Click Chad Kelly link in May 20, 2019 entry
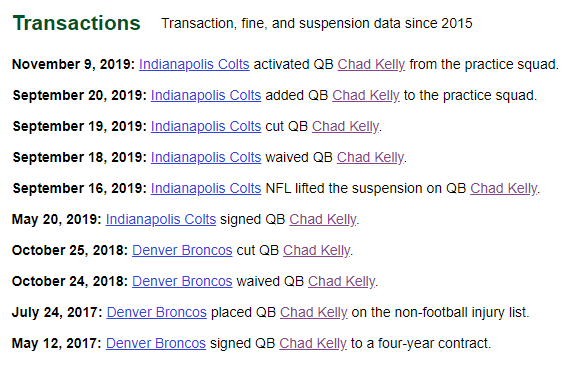Viewport: 570px width, 374px height. (323, 220)
